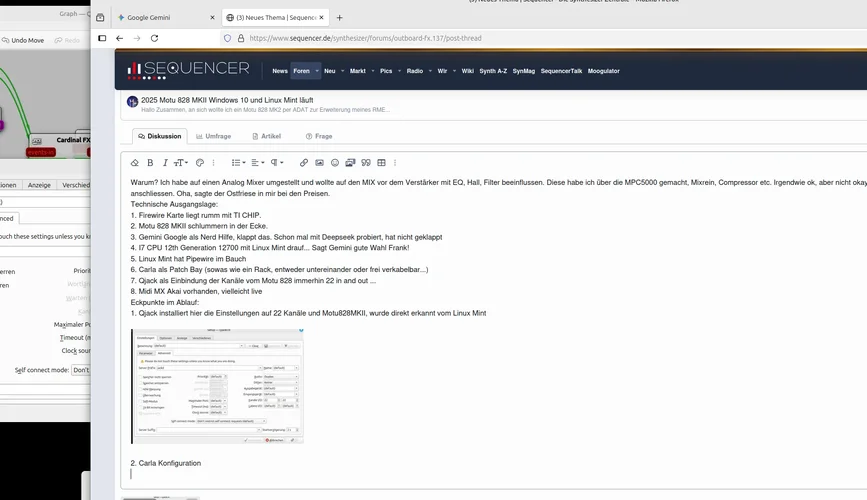
Task: Insert a quote with the quotation icon
Action: (x=365, y=163)
